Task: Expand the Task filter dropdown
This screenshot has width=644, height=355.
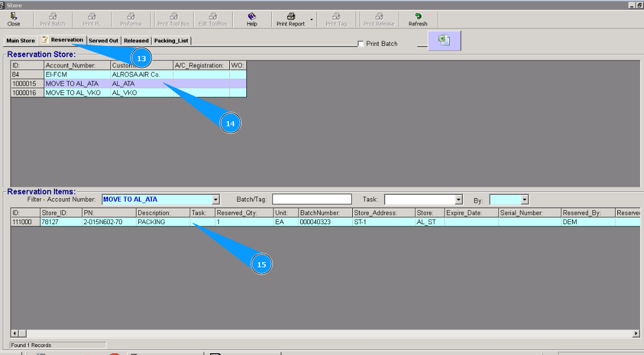Action: 459,199
